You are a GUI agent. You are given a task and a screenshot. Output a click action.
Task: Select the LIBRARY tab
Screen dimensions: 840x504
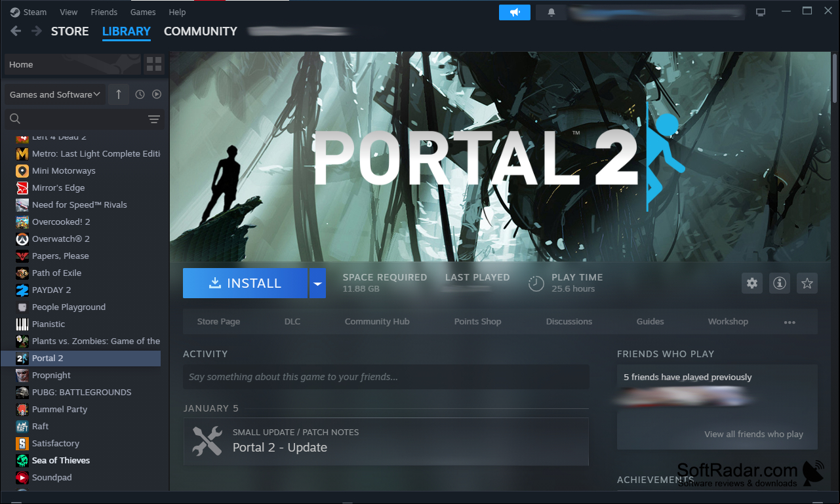click(127, 31)
